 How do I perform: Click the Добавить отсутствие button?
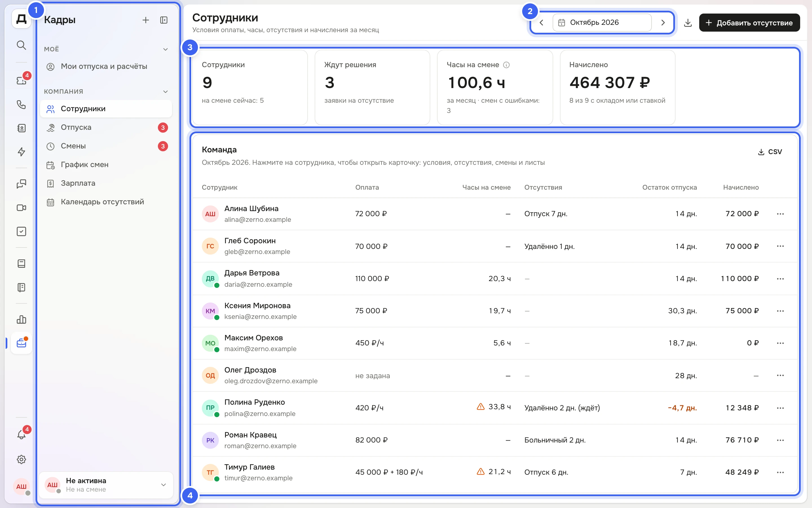point(749,23)
